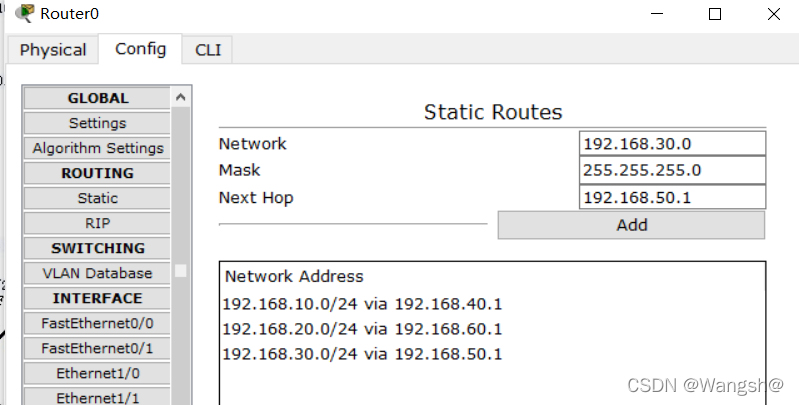Click the Add static route button
Screen dimensions: 799x405
[631, 225]
